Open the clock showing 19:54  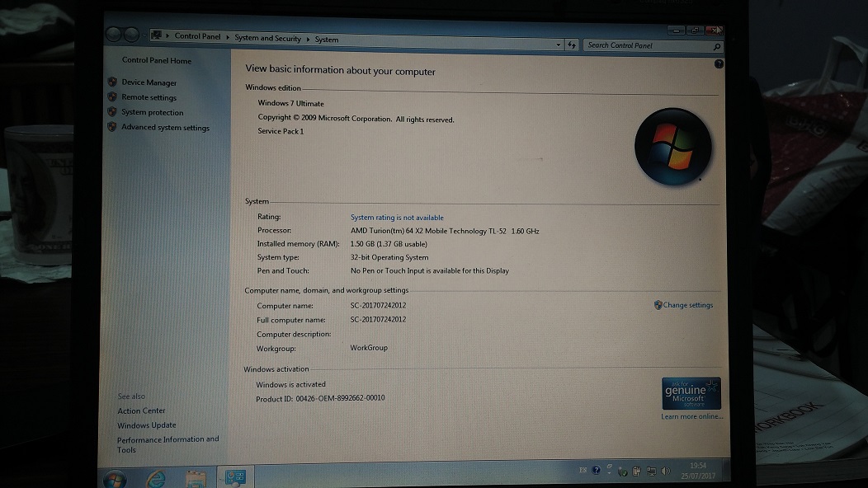[698, 471]
